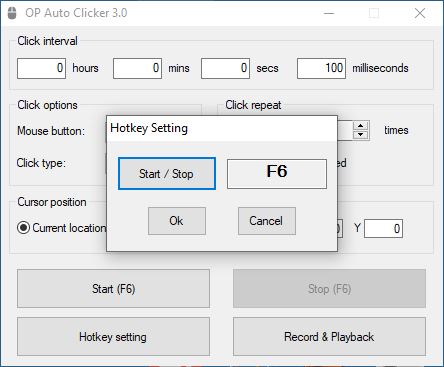Viewport: 444px width, 367px height.
Task: Click the mins input field
Action: tap(137, 68)
